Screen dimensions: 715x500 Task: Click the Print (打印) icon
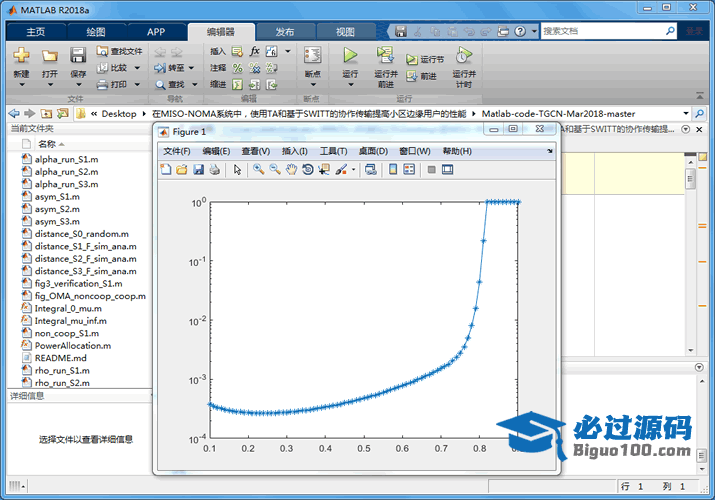click(103, 84)
